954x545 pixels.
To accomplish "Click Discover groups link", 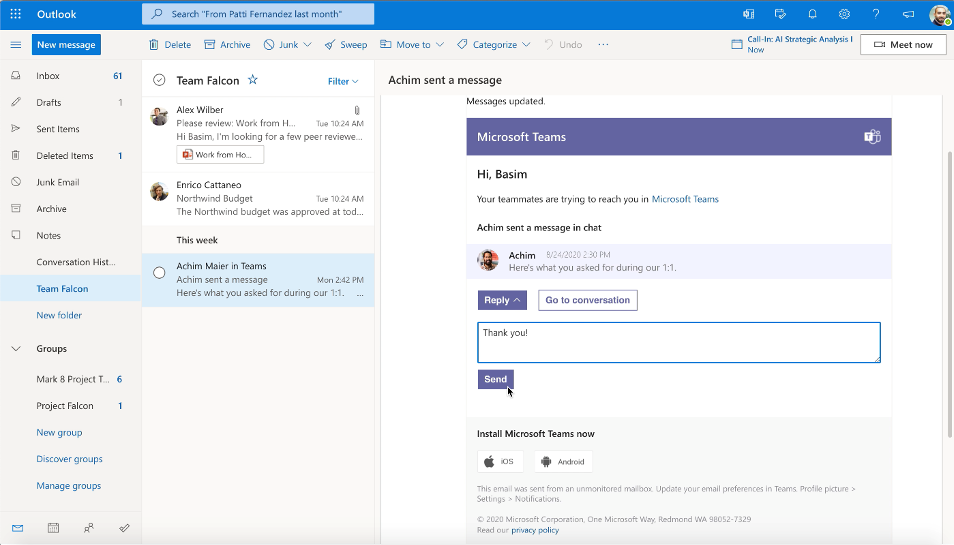I will click(x=69, y=459).
